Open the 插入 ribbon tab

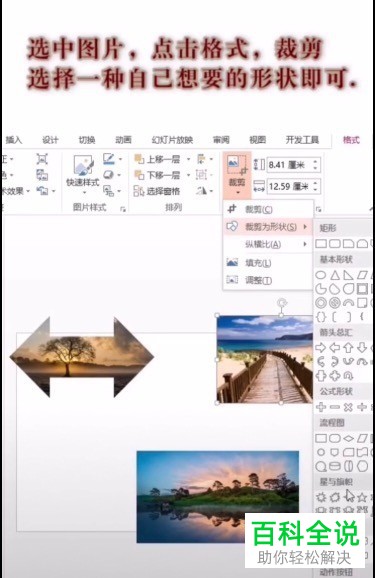[x=14, y=140]
